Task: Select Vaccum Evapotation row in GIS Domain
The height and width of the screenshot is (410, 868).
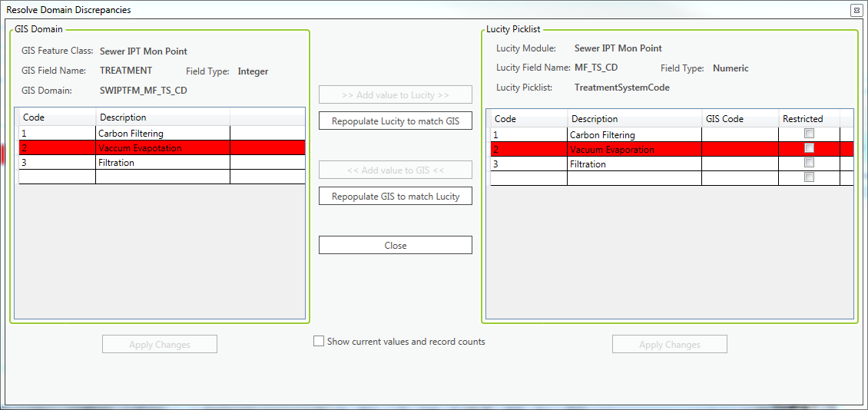Action: pyautogui.click(x=162, y=147)
